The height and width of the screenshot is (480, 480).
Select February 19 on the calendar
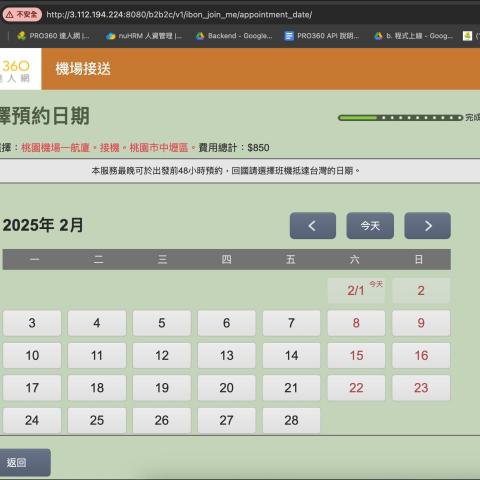pos(162,388)
